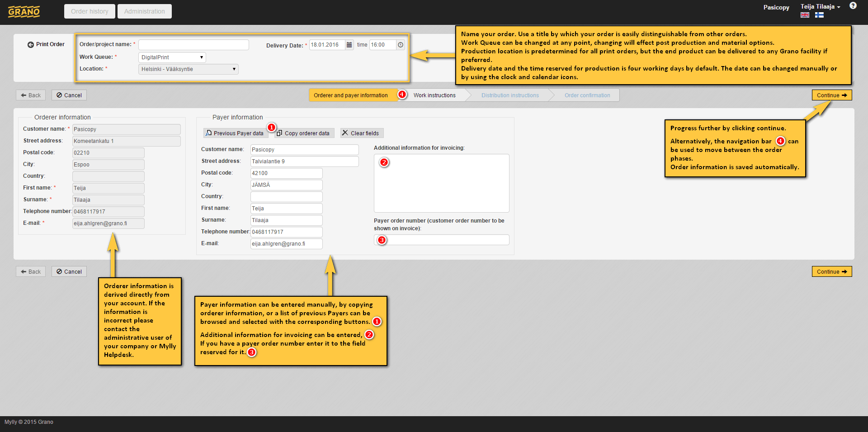
Task: Focus the Order/project name field
Action: [193, 45]
